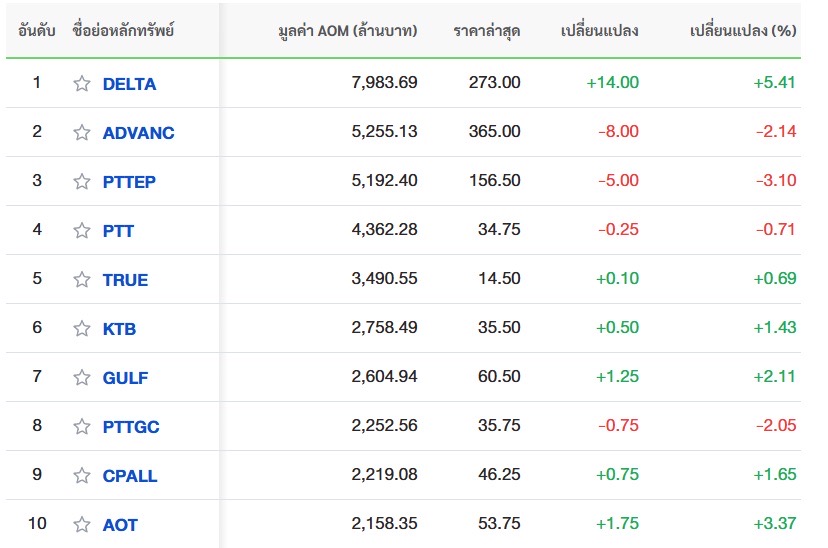This screenshot has height=548, width=828.
Task: Open the AOT symbol link
Action: tap(120, 525)
